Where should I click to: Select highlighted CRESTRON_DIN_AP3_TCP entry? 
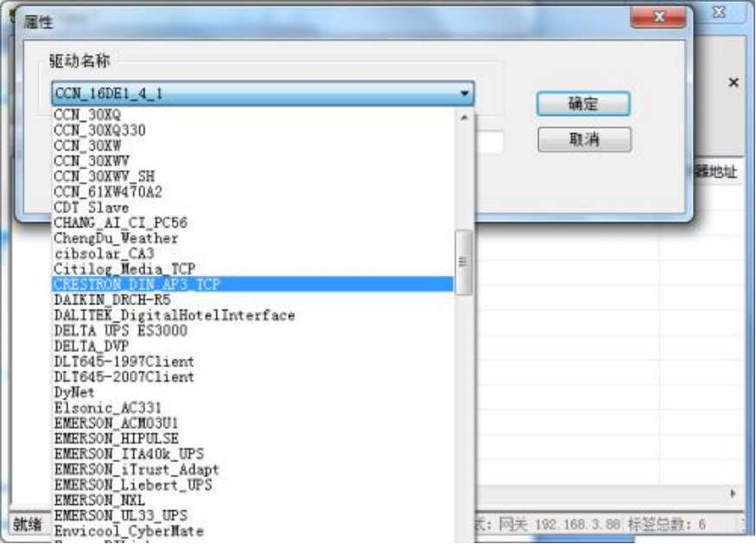(x=253, y=285)
